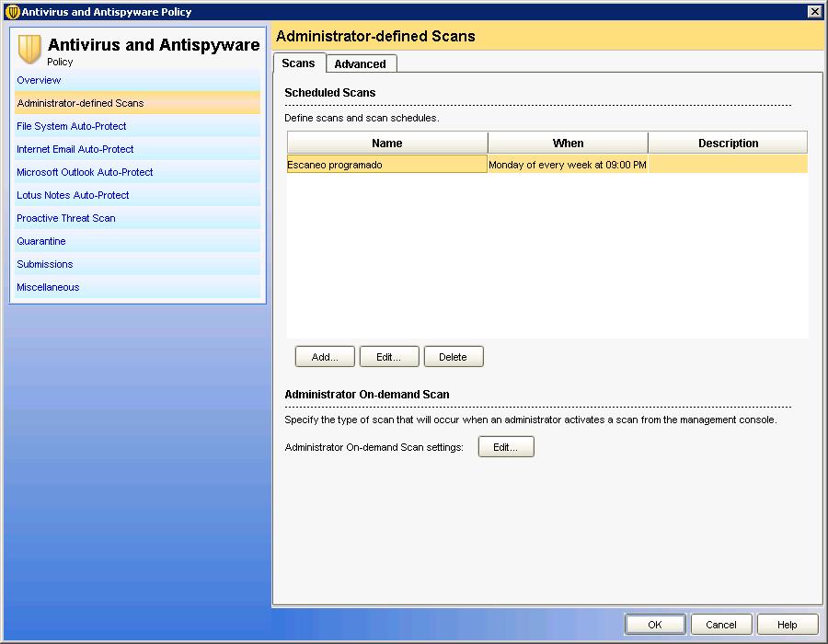Image resolution: width=828 pixels, height=644 pixels.
Task: Go to Internet Email Auto-Protect settings
Action: pyautogui.click(x=75, y=149)
